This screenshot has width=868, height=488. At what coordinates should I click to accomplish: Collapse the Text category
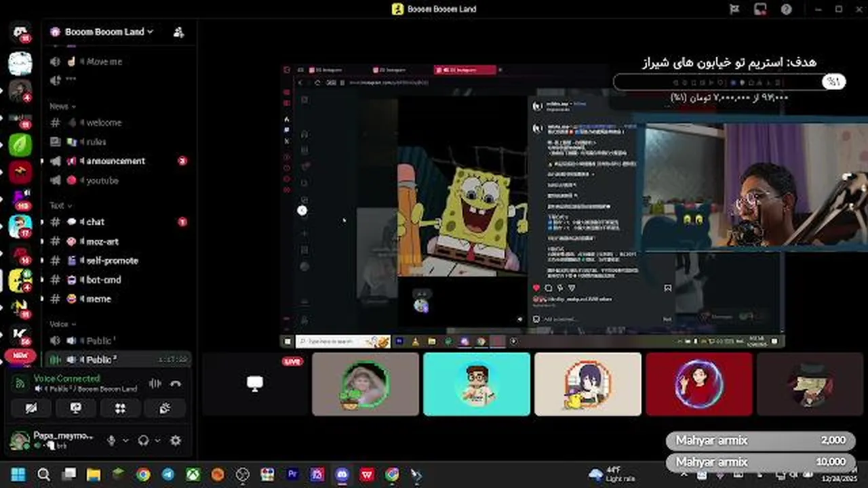60,205
